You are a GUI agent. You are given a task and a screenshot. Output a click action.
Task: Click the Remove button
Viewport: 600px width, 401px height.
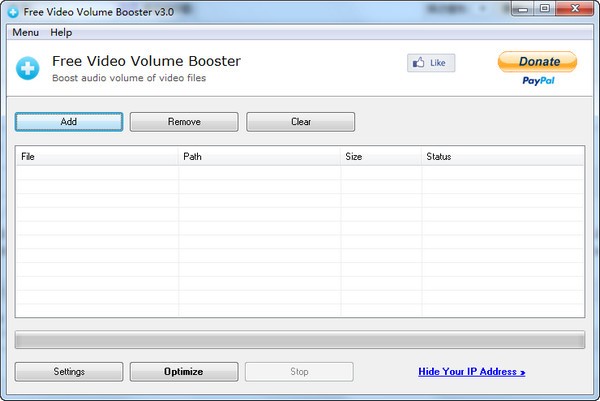pos(184,122)
